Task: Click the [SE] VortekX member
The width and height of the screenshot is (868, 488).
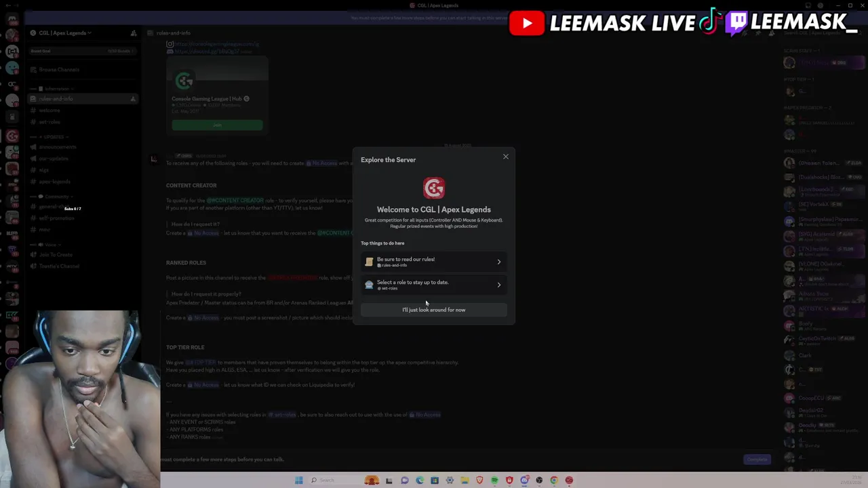Action: [823, 205]
